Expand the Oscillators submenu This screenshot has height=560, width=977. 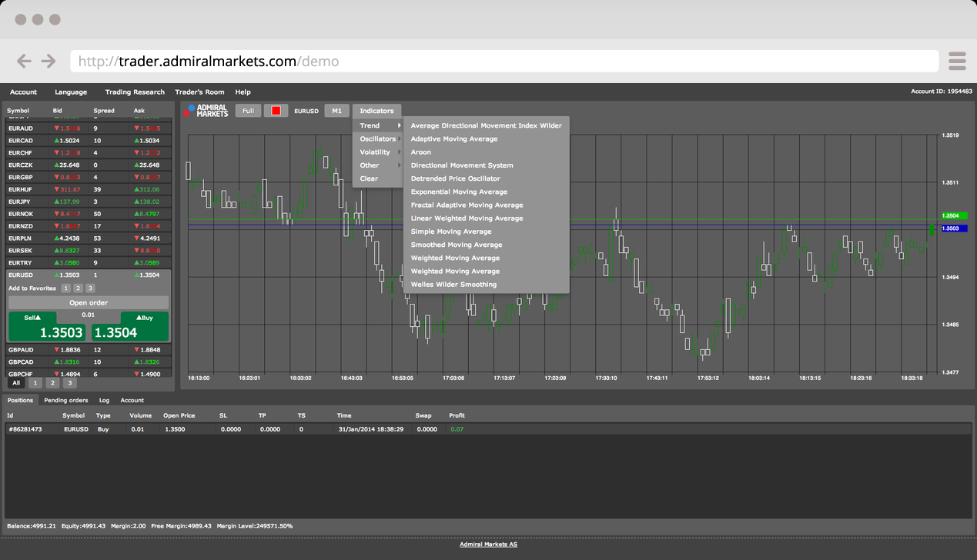pyautogui.click(x=378, y=139)
